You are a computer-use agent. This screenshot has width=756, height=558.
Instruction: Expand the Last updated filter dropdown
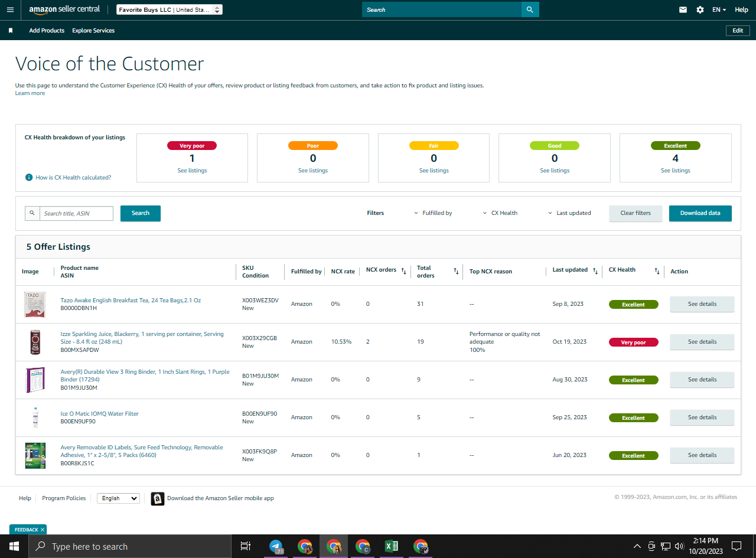tap(569, 213)
